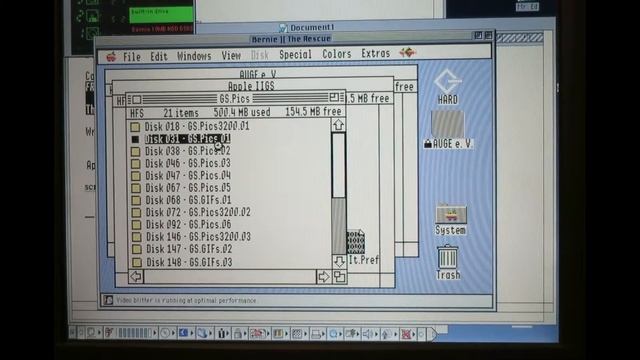Open the Colors menu
This screenshot has height=360, width=640.
click(x=336, y=54)
